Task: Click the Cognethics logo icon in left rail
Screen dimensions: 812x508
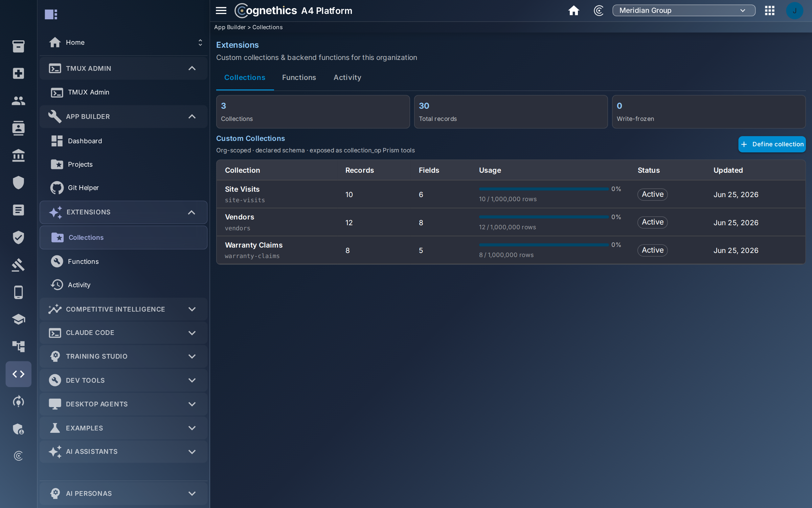Action: [18, 456]
